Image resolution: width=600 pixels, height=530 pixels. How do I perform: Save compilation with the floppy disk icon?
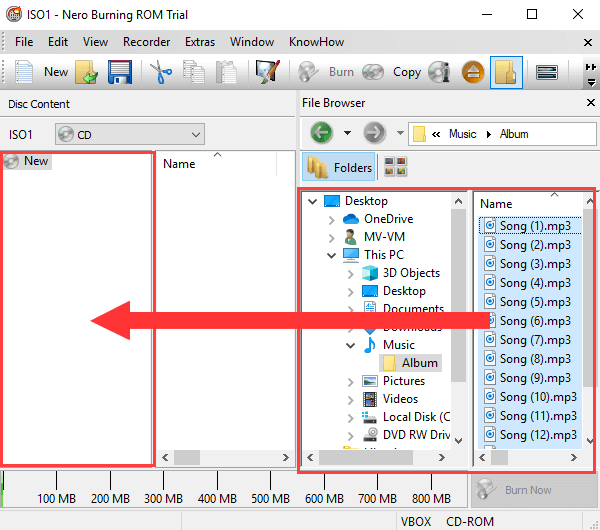pos(120,72)
